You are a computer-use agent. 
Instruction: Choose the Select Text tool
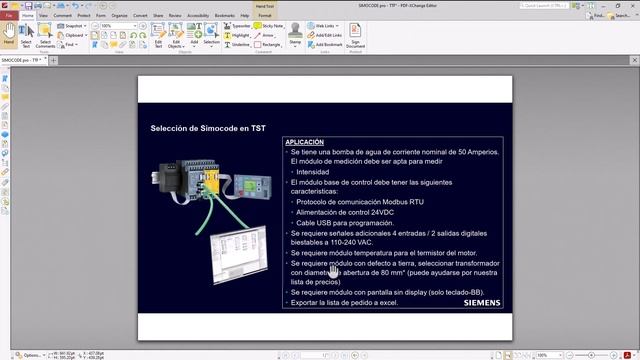click(26, 35)
